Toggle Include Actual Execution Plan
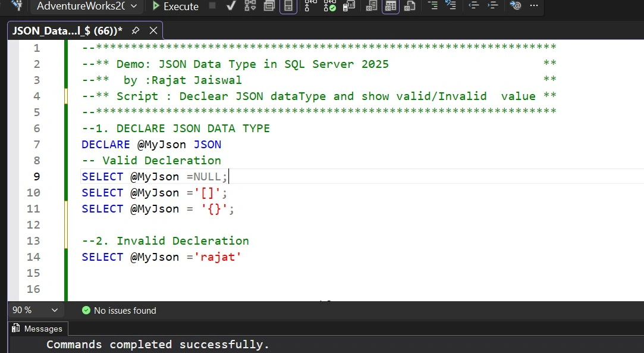 click(310, 6)
